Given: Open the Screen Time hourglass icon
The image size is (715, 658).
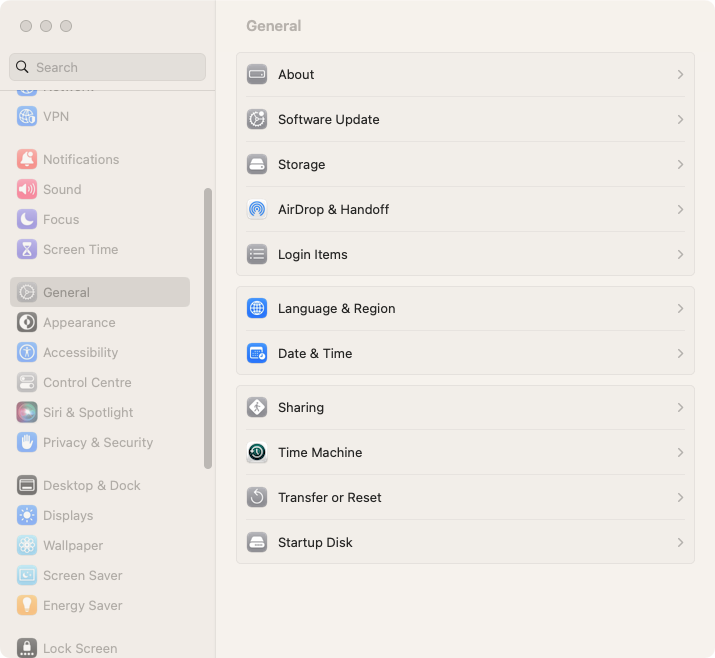Looking at the screenshot, I should [x=27, y=249].
